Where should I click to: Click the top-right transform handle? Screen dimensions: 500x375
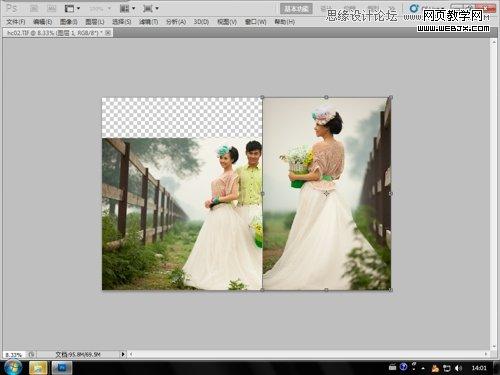click(x=391, y=97)
